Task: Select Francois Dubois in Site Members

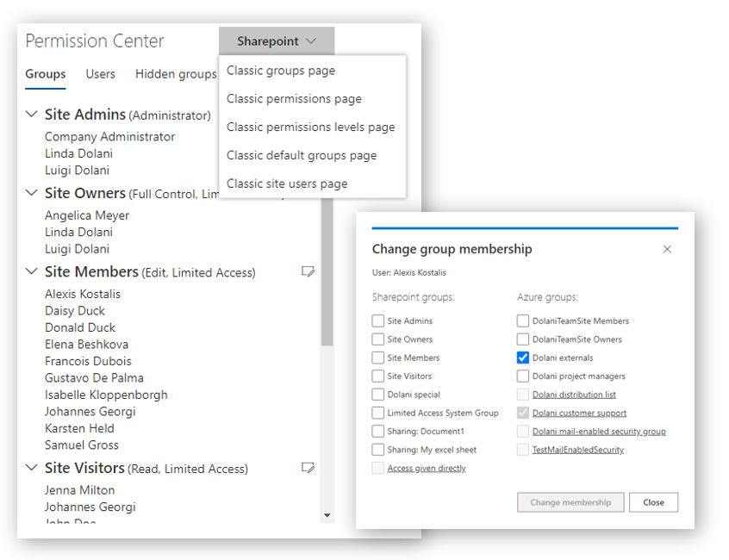Action: pyautogui.click(x=88, y=361)
